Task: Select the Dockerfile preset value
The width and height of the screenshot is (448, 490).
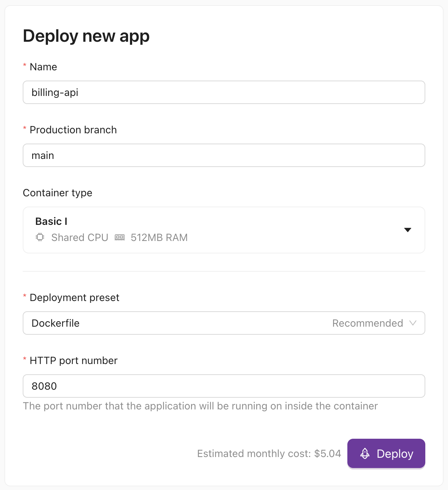Action: coord(55,323)
